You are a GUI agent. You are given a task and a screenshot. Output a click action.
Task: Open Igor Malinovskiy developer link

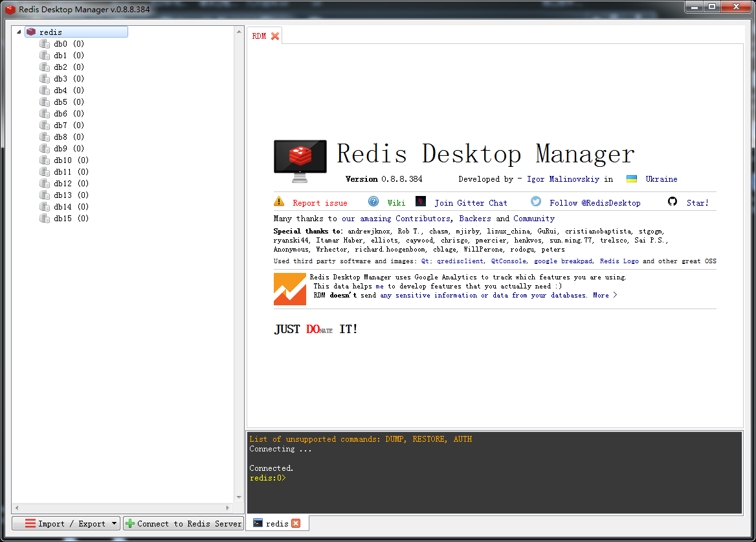click(x=563, y=179)
